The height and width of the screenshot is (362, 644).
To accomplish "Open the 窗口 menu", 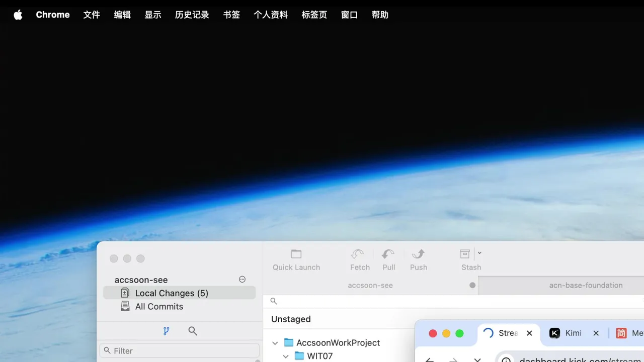I will 349,15.
